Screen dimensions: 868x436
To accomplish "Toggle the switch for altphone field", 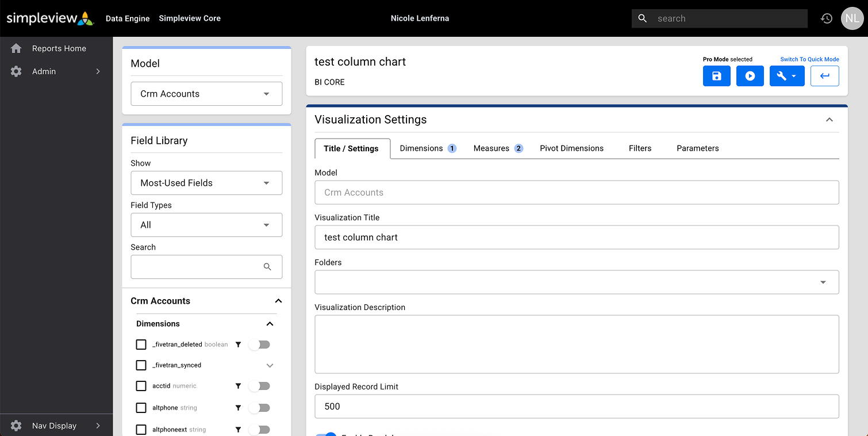I will pyautogui.click(x=259, y=408).
